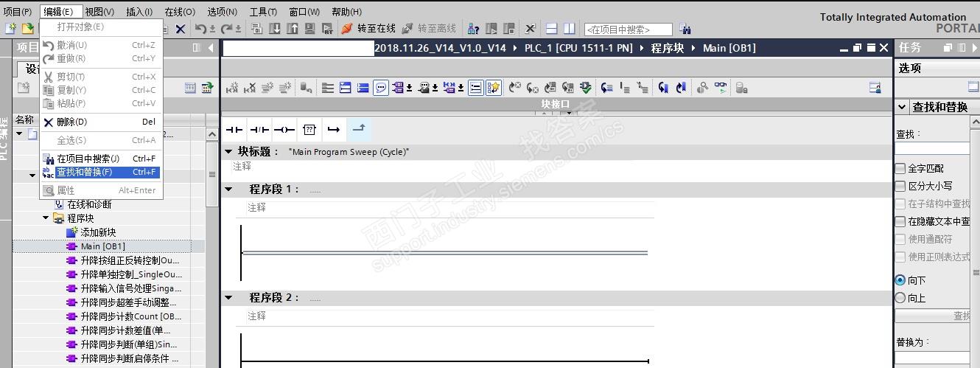This screenshot has width=980, height=368.
Task: Click the new project toolbar icon
Action: pos(10,29)
